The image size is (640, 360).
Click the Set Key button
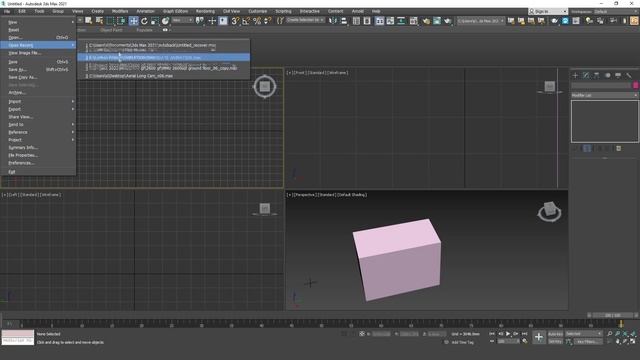click(555, 341)
